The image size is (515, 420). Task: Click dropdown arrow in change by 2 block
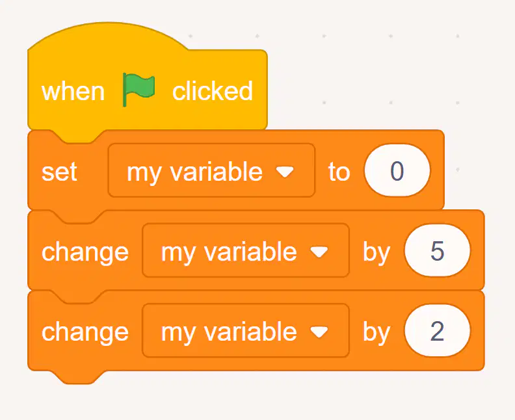[x=319, y=332]
